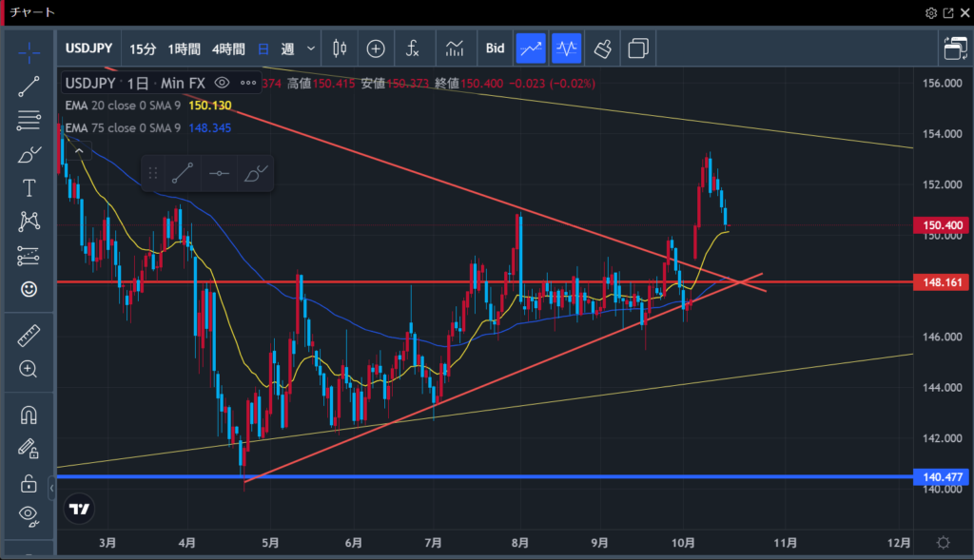This screenshot has width=974, height=560.
Task: Select the trend line drawing tool
Action: pyautogui.click(x=29, y=86)
